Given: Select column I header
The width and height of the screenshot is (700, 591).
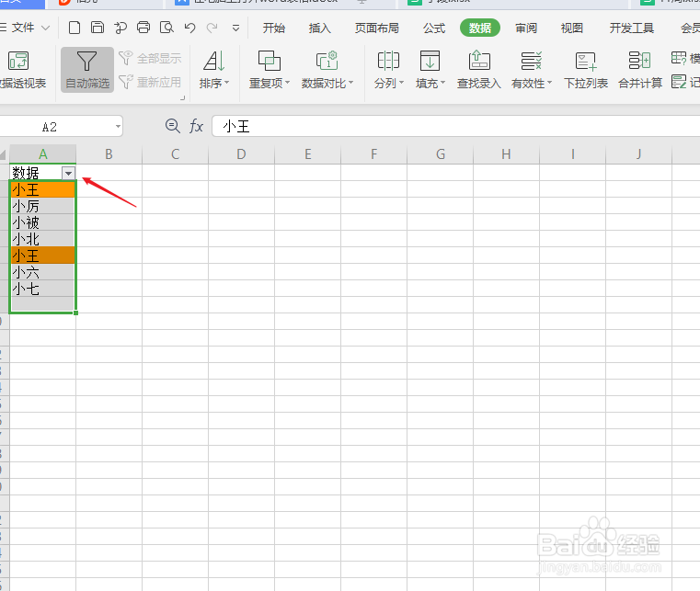Looking at the screenshot, I should tap(572, 154).
